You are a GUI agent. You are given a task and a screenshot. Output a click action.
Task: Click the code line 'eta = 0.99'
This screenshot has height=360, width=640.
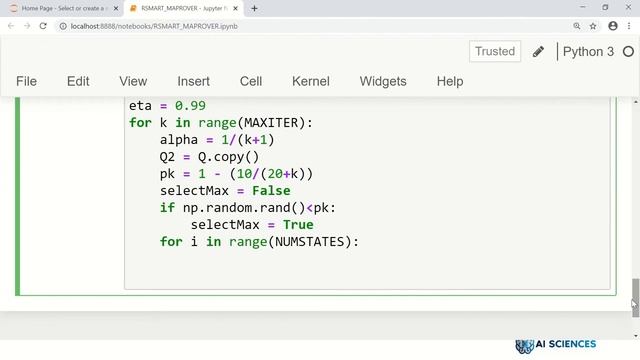click(167, 106)
